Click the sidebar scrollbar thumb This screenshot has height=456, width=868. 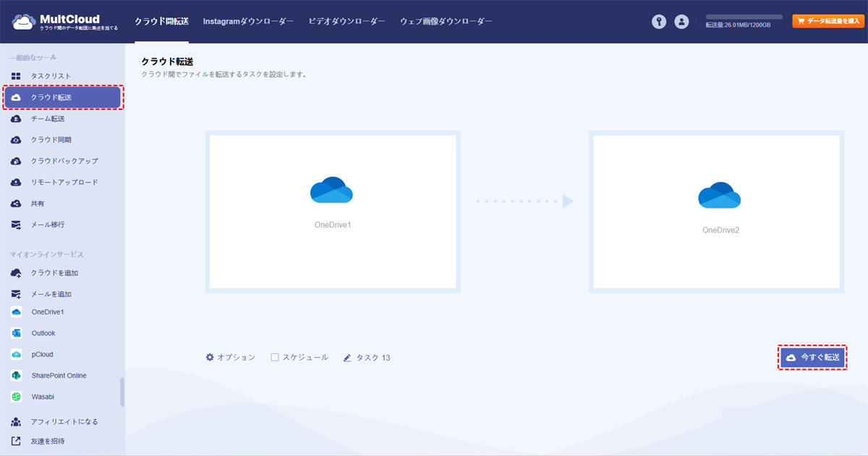122,392
